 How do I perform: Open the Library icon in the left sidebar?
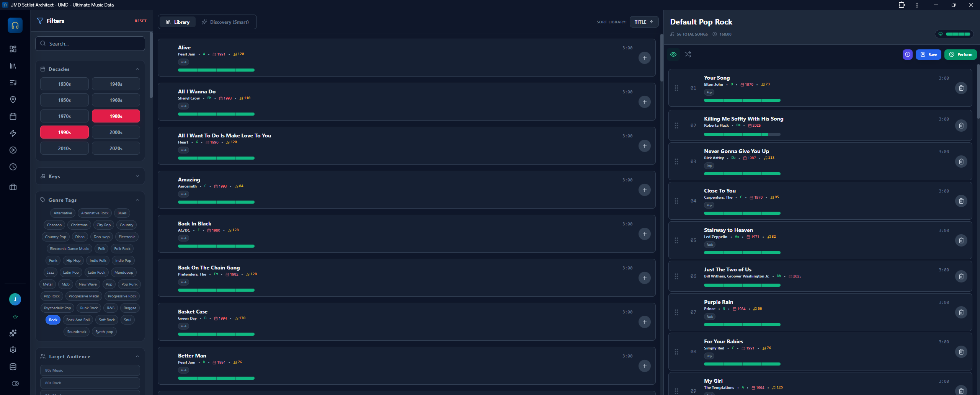(x=13, y=66)
